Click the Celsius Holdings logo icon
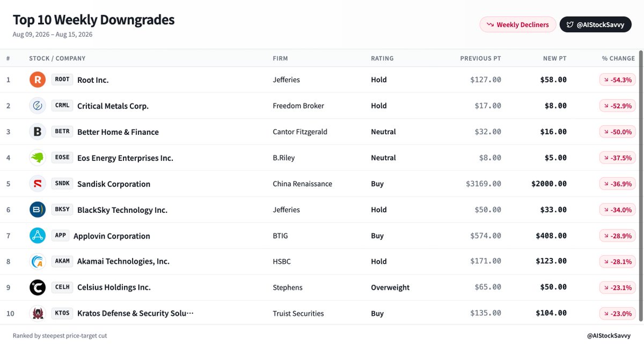 (x=38, y=287)
